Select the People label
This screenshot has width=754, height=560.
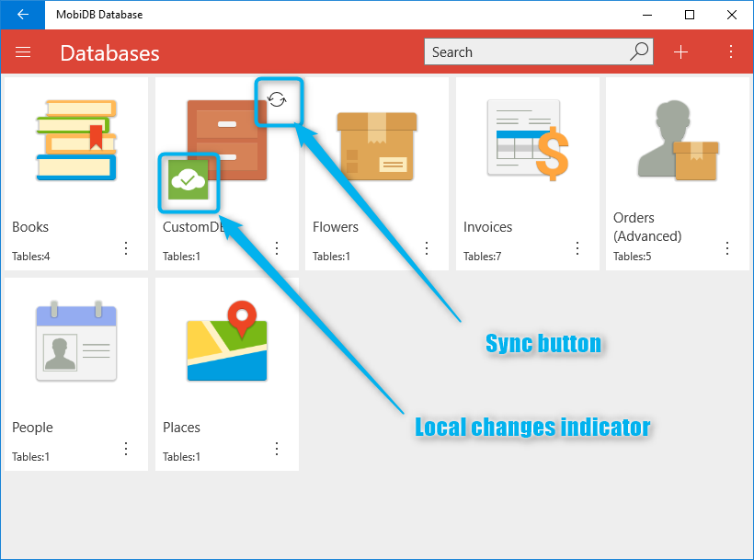[x=32, y=428]
